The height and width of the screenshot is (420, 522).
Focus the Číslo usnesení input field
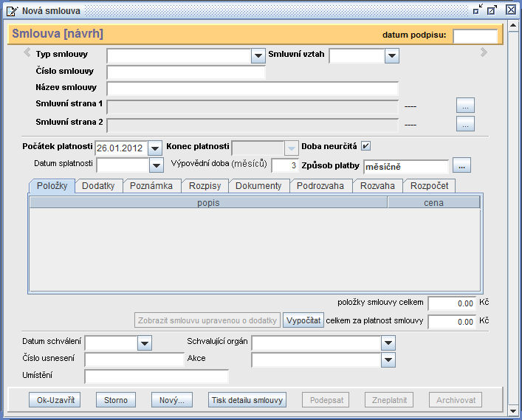coord(134,359)
